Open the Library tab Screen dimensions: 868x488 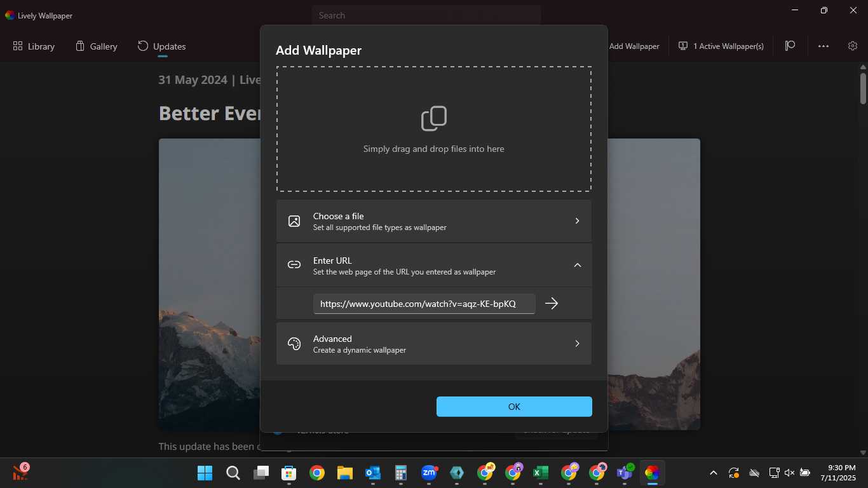[34, 46]
